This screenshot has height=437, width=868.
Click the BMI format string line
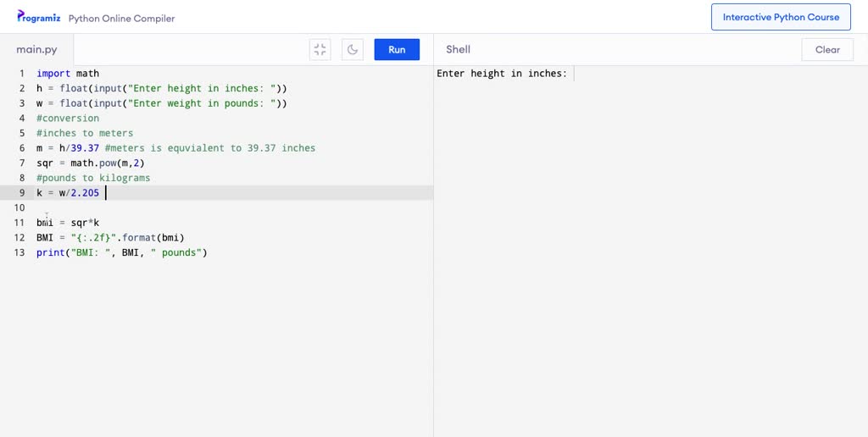110,237
